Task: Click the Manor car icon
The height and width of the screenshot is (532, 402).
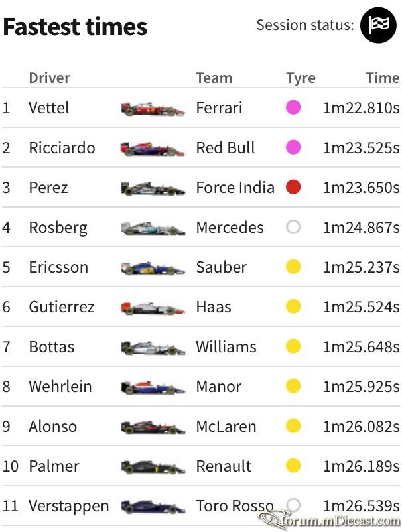Action: coord(153,388)
